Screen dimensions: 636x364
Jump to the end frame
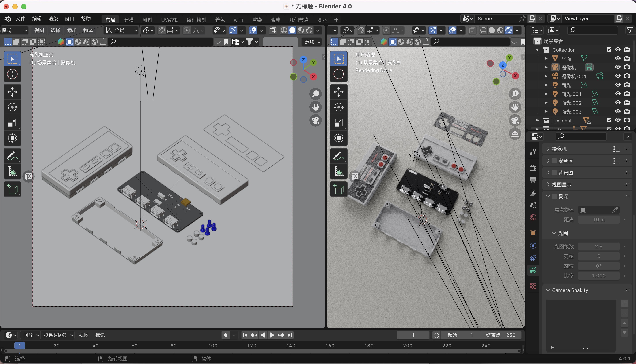[290, 335]
